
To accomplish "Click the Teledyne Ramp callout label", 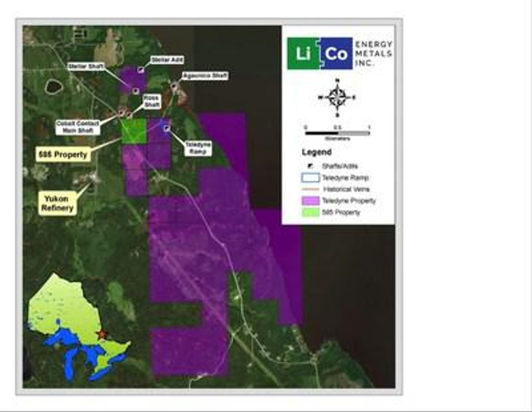I will 197,148.
